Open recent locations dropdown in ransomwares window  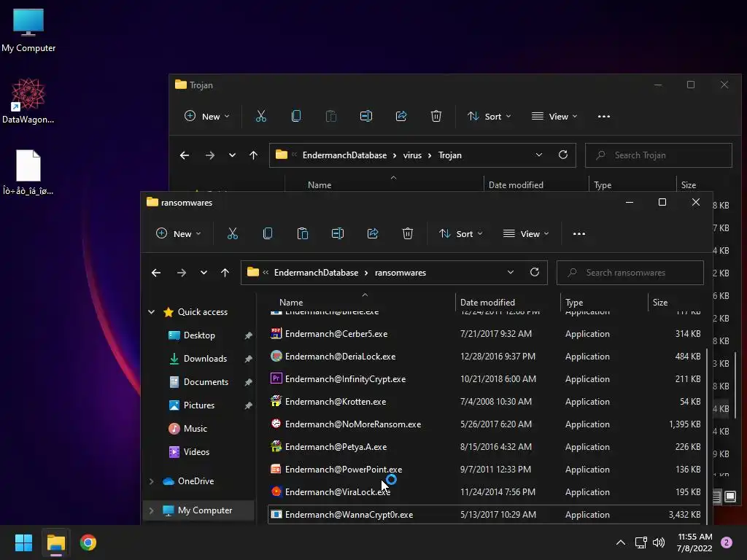click(x=204, y=273)
